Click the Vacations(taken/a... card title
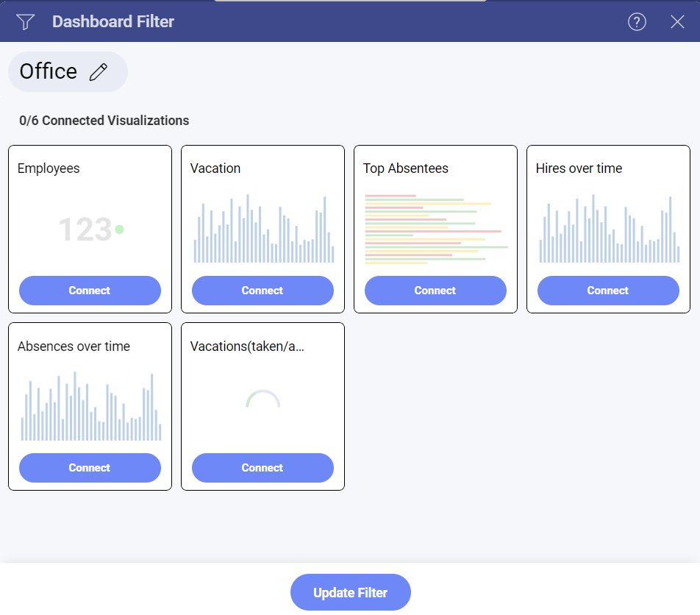Screen dimensions: 700x615 247,346
